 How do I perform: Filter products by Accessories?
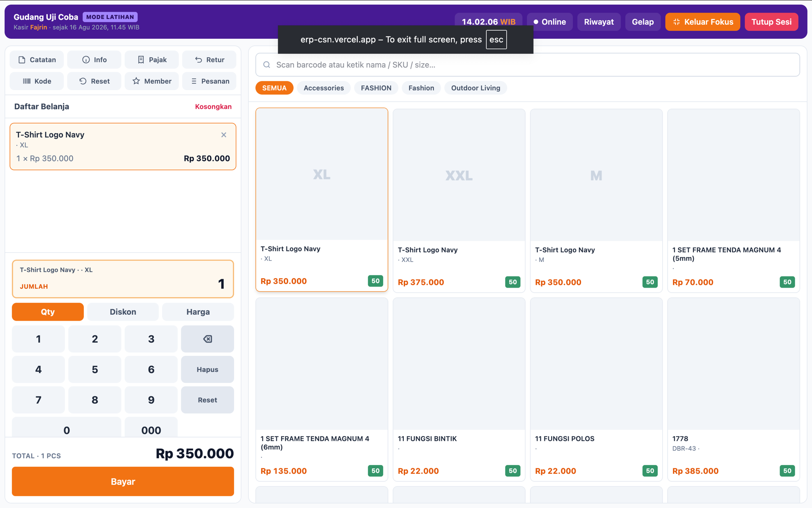(323, 88)
